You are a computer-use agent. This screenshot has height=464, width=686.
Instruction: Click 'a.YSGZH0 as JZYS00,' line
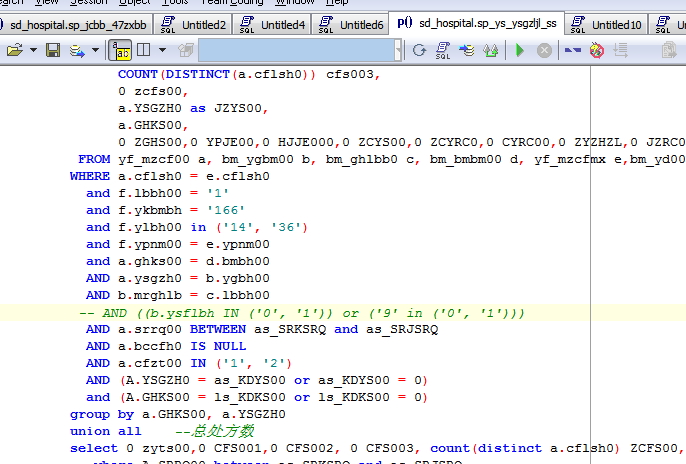tap(193, 108)
